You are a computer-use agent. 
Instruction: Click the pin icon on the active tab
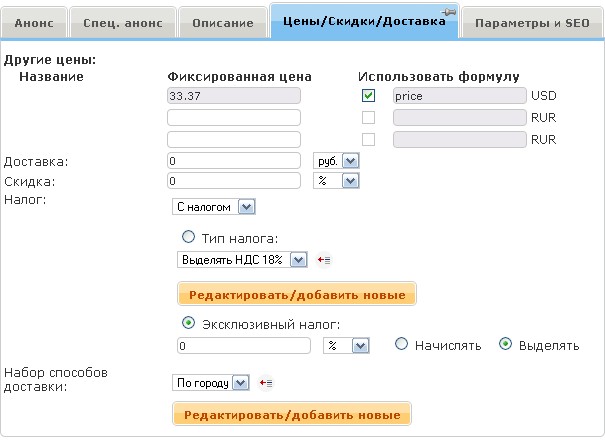(449, 10)
